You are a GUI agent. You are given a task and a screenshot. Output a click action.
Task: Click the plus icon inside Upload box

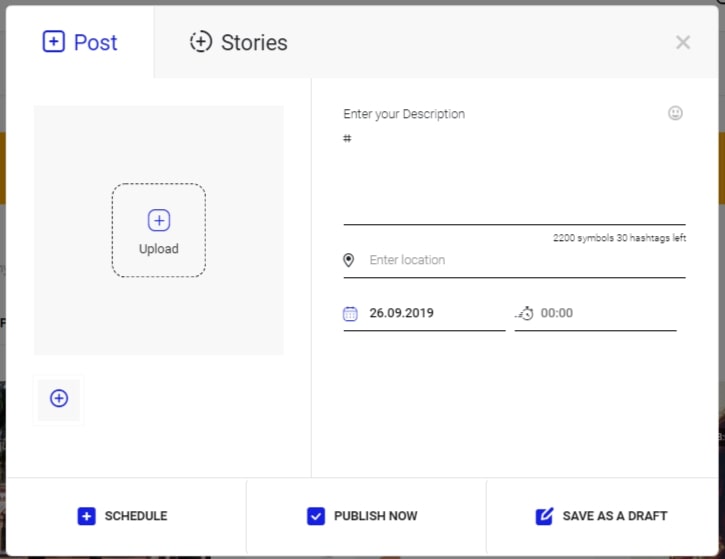159,220
